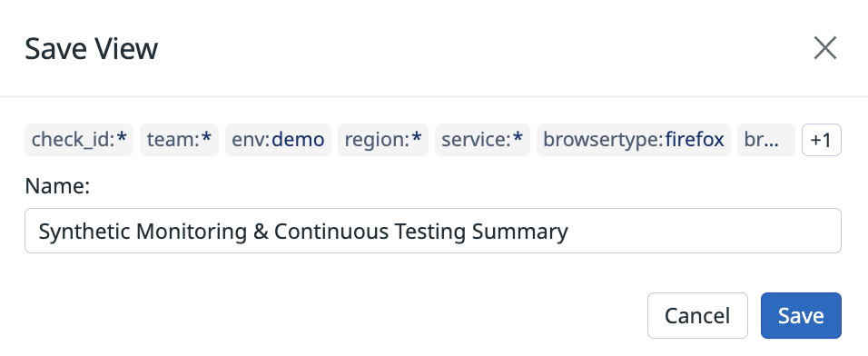Expand the +1 hidden tags badge

click(822, 140)
